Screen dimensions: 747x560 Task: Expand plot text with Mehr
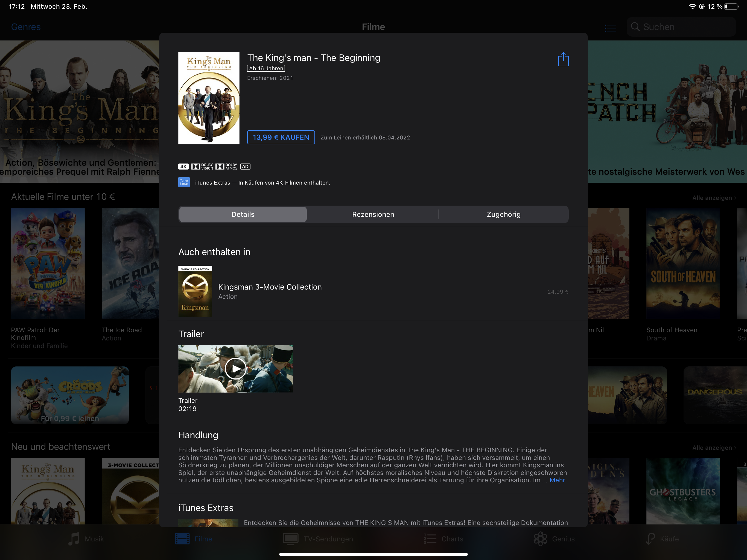(x=557, y=480)
